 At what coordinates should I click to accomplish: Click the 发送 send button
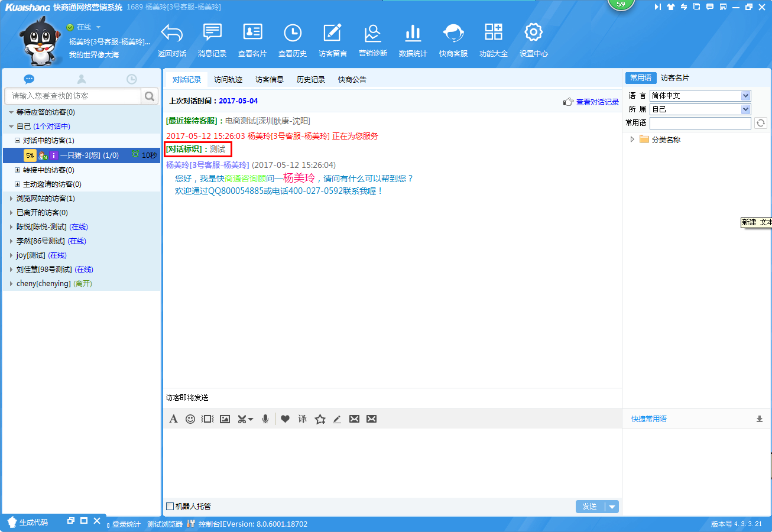tap(590, 507)
